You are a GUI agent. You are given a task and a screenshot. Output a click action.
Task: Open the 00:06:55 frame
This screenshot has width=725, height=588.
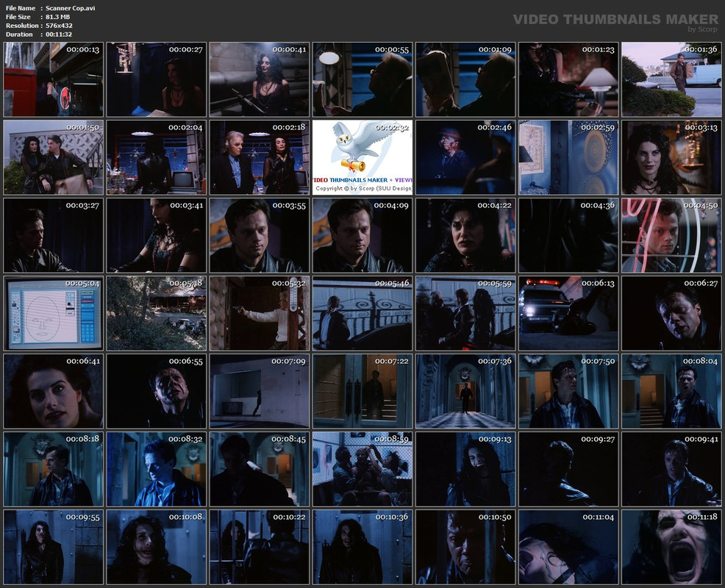tap(157, 391)
